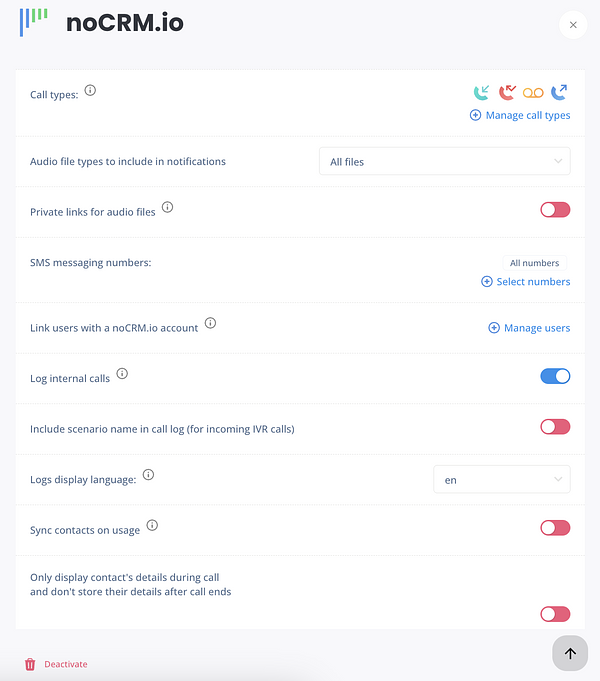Enable Private links for audio files toggle
The height and width of the screenshot is (681, 600).
point(555,210)
